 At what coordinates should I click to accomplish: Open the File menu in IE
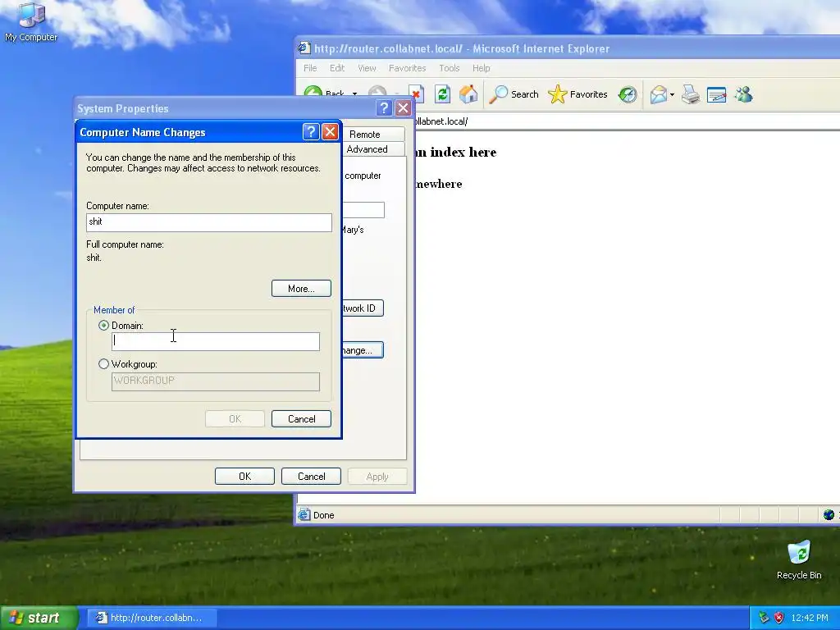coord(310,68)
